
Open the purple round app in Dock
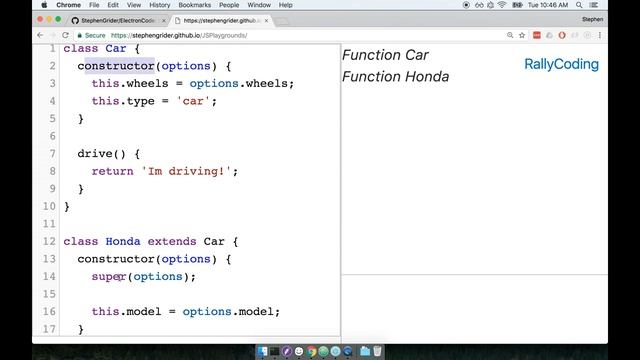(x=287, y=351)
